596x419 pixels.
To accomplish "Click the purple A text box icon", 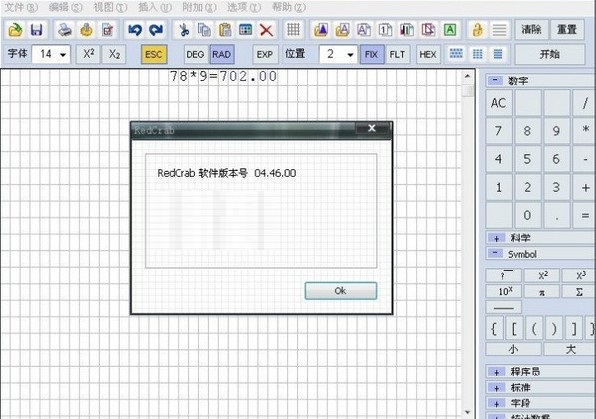I will click(364, 30).
